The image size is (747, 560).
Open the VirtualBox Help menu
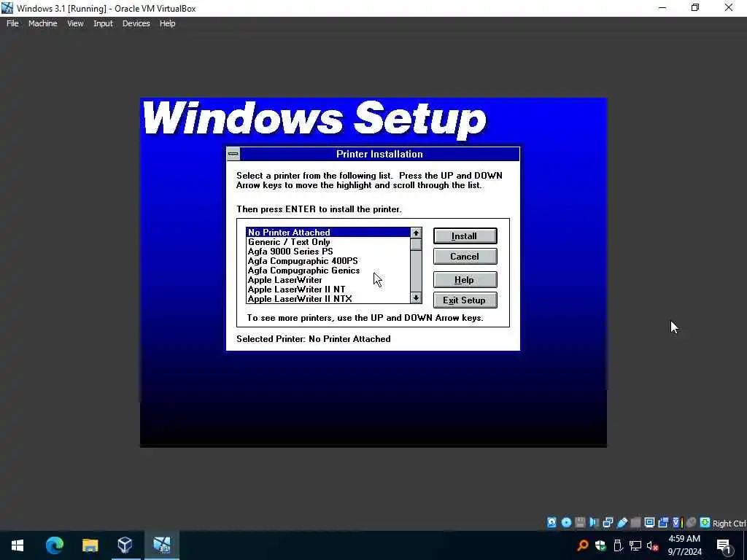click(x=167, y=23)
